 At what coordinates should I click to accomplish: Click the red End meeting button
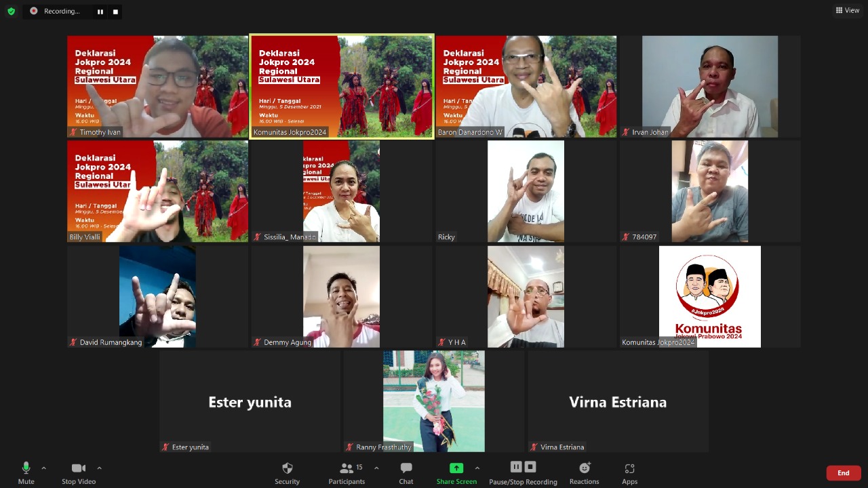[843, 473]
